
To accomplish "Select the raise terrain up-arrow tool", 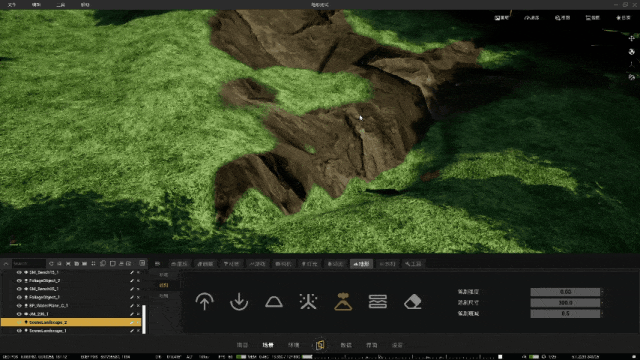I will (204, 302).
